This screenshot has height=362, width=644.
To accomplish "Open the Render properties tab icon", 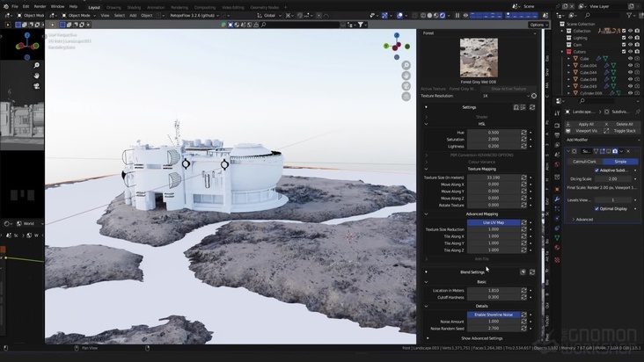I will tap(557, 126).
